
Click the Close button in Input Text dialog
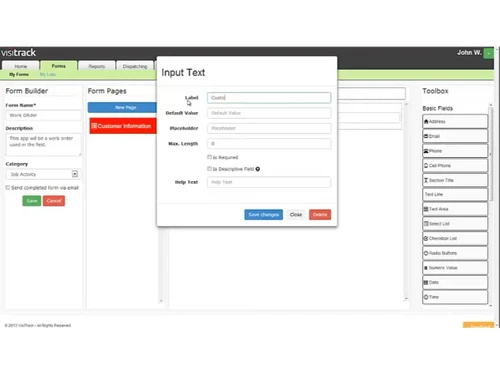(296, 215)
